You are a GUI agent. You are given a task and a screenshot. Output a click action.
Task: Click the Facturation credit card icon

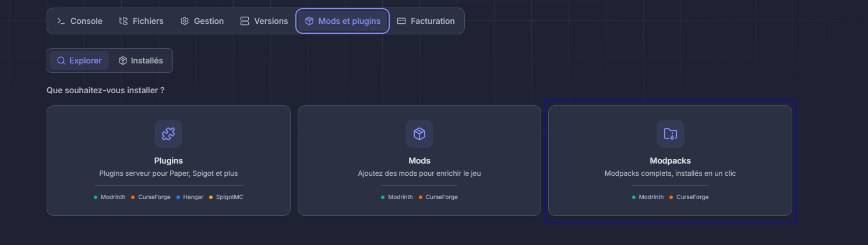pyautogui.click(x=401, y=21)
